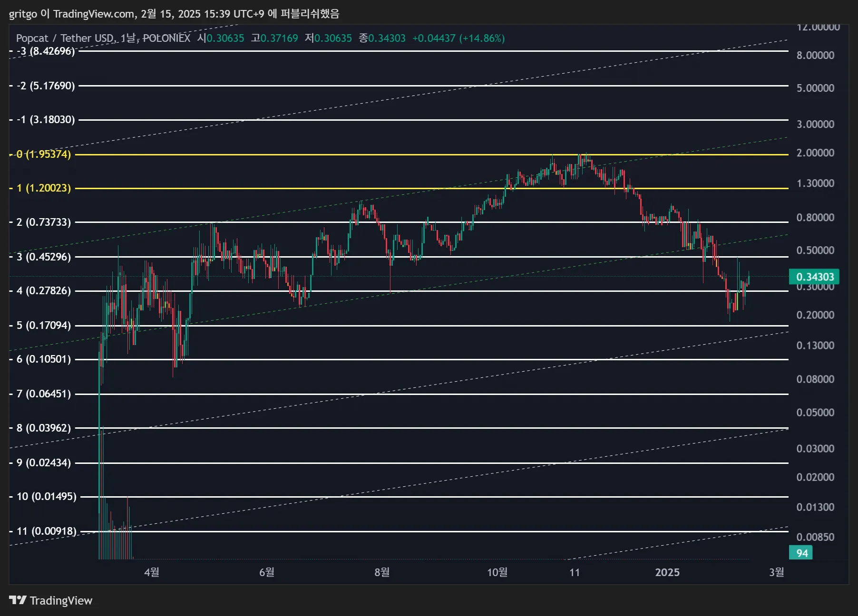Click the 0.20000 price scale tick
The height and width of the screenshot is (616, 858).
815,315
